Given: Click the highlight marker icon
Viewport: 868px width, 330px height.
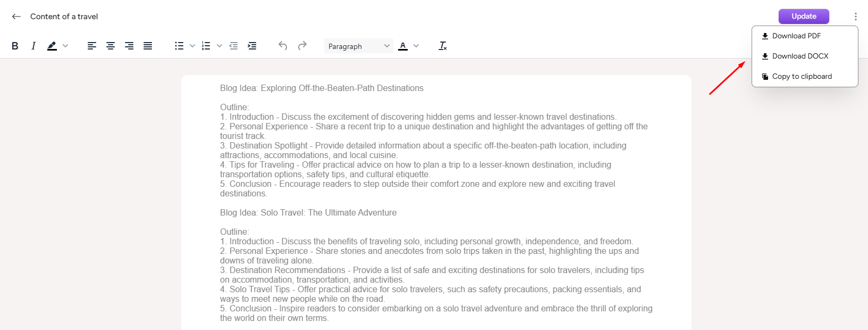Looking at the screenshot, I should 52,46.
